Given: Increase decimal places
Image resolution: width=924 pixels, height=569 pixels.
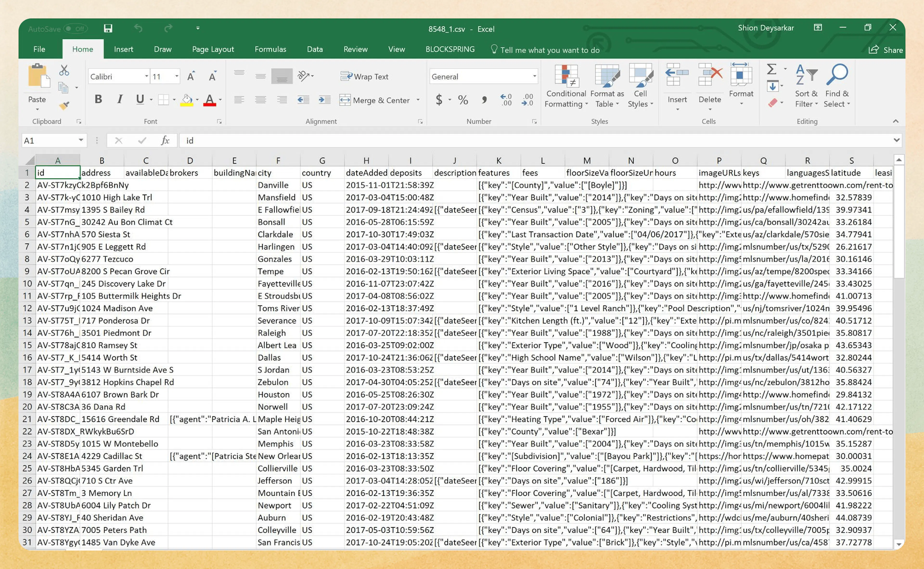Looking at the screenshot, I should [506, 100].
